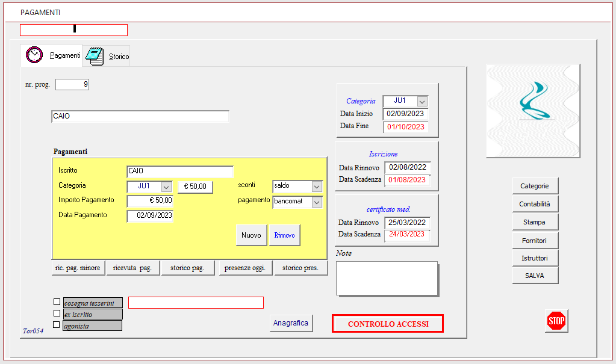Image resolution: width=616 pixels, height=364 pixels.
Task: Expand the top Categoria JU1 dropdown arrow
Action: point(422,101)
